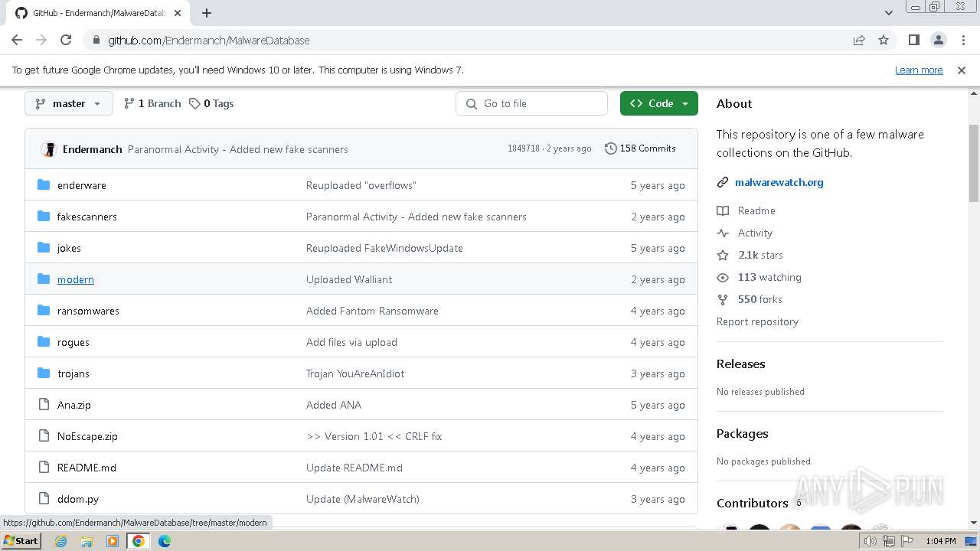
Task: Open the ransomwares folder
Action: tap(88, 311)
